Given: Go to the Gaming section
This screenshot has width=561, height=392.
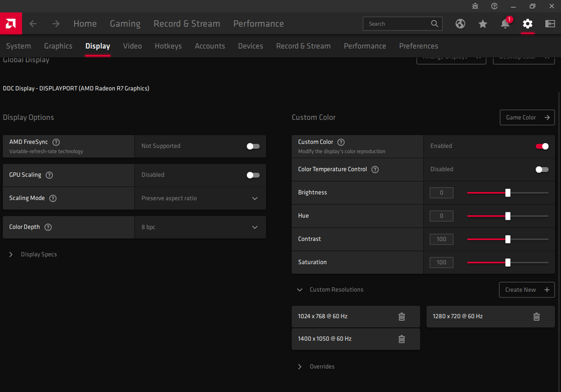Looking at the screenshot, I should tap(125, 24).
